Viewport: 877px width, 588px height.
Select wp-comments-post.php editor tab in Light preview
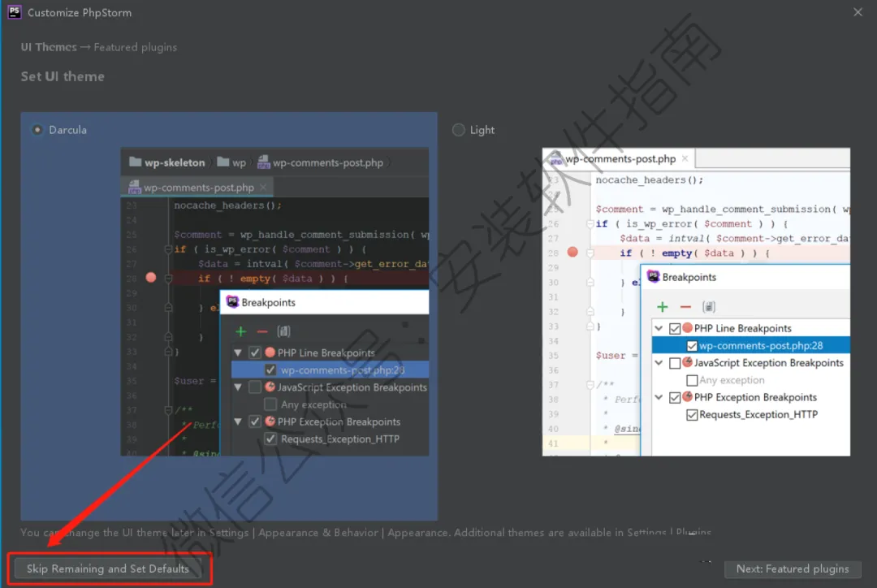tap(620, 159)
